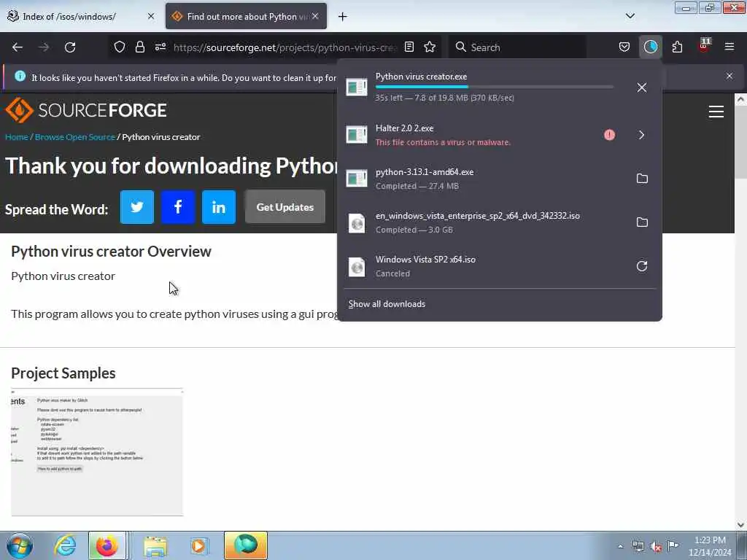Toggle reader view icon in address bar

coord(409,47)
